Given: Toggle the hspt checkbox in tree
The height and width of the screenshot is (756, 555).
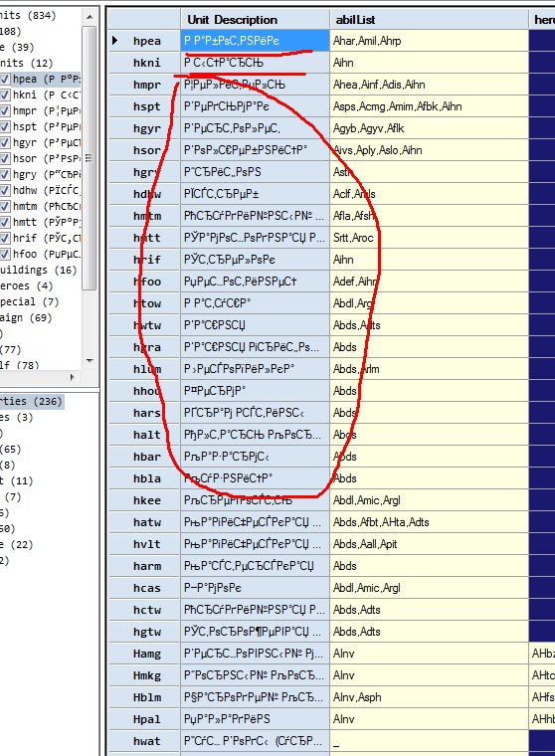Looking at the screenshot, I should point(5,126).
